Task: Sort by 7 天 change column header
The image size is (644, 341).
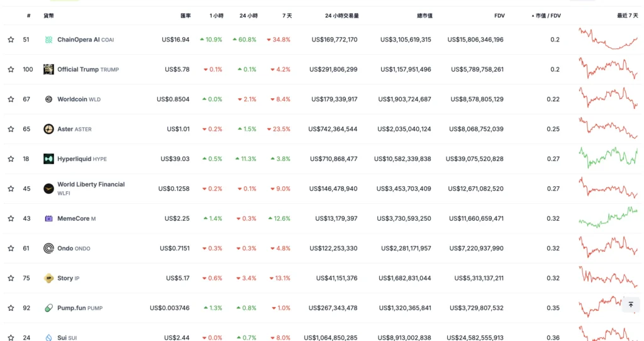Action: tap(286, 15)
